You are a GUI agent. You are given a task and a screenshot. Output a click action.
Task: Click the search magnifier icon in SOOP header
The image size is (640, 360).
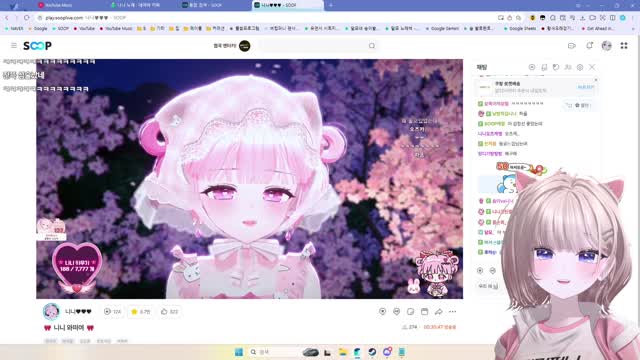point(371,46)
